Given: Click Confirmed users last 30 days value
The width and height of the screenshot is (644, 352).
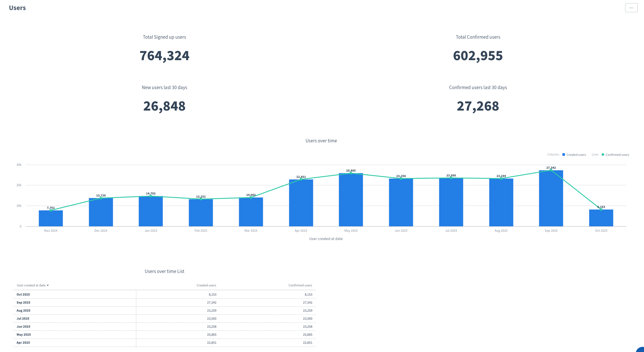Looking at the screenshot, I should pyautogui.click(x=478, y=106).
